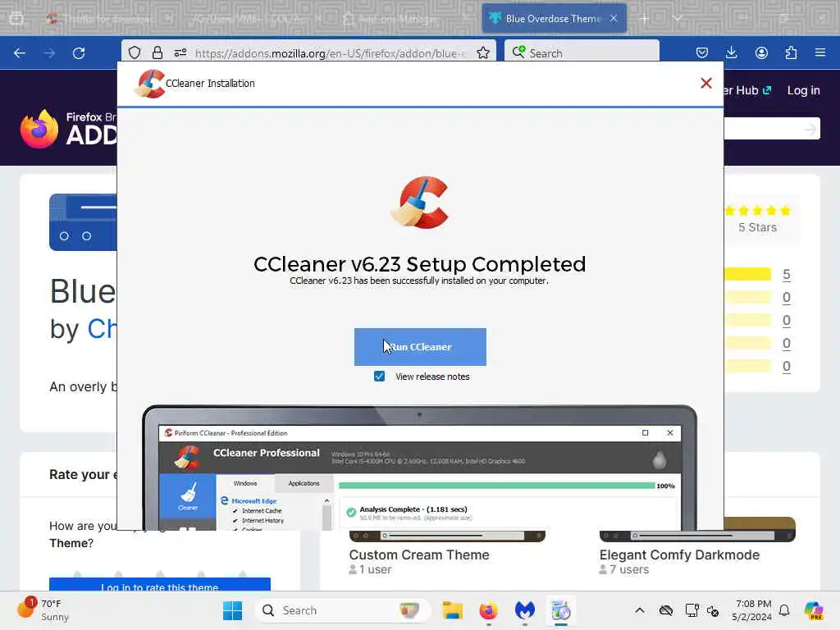
Task: Open a new tab with plus button
Action: pyautogui.click(x=645, y=19)
